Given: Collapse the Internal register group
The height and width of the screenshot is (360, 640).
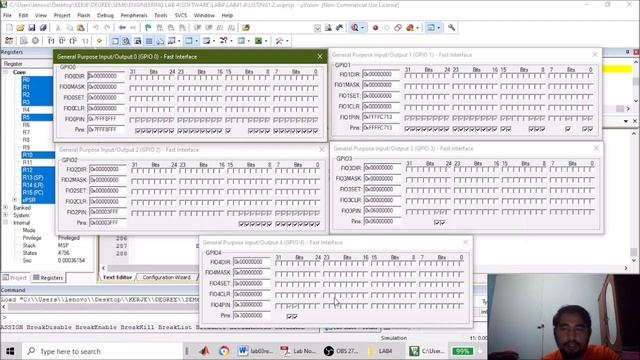Looking at the screenshot, I should point(6,223).
